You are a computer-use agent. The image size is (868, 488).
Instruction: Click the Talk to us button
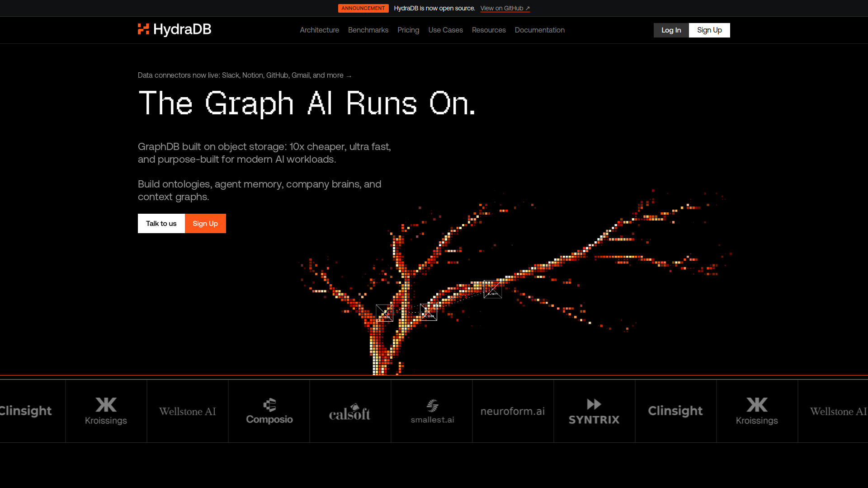(x=161, y=224)
